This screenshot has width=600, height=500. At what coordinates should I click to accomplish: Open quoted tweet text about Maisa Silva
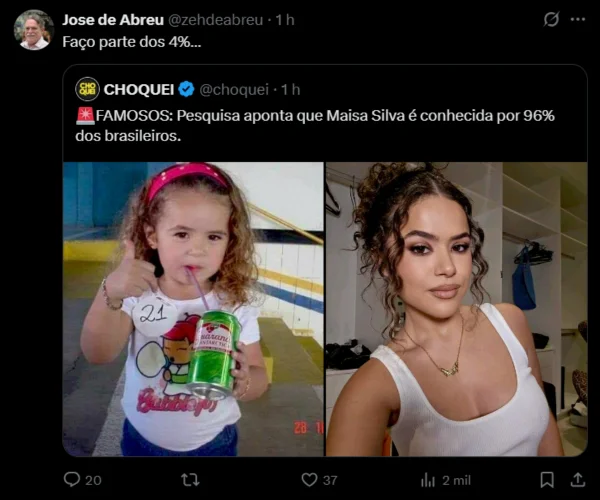coord(315,125)
